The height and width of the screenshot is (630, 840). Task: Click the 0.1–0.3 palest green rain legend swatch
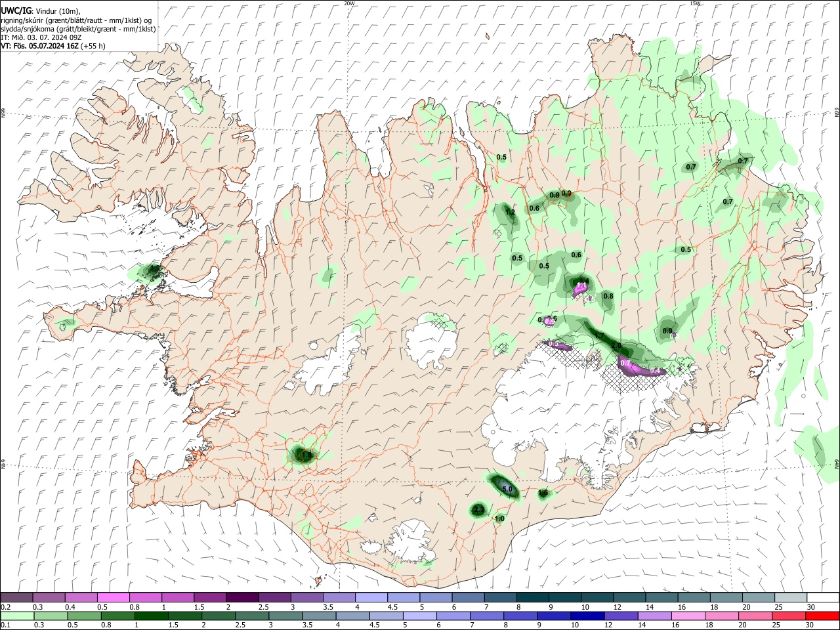pyautogui.click(x=16, y=616)
